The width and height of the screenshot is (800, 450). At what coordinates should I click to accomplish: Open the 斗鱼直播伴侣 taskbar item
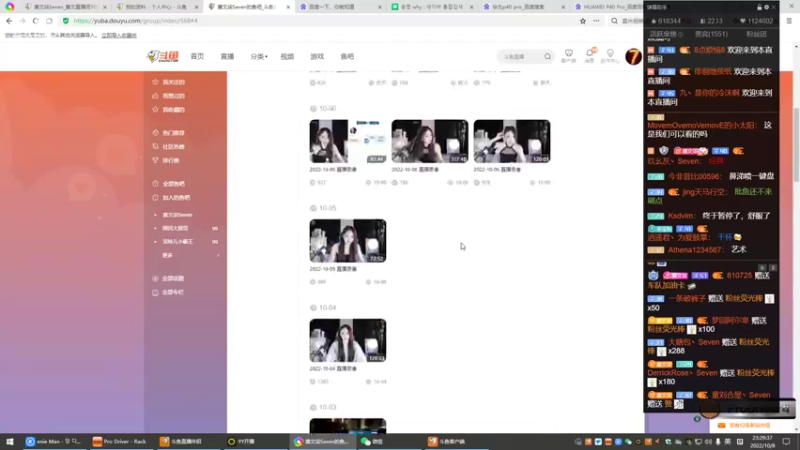tap(181, 441)
